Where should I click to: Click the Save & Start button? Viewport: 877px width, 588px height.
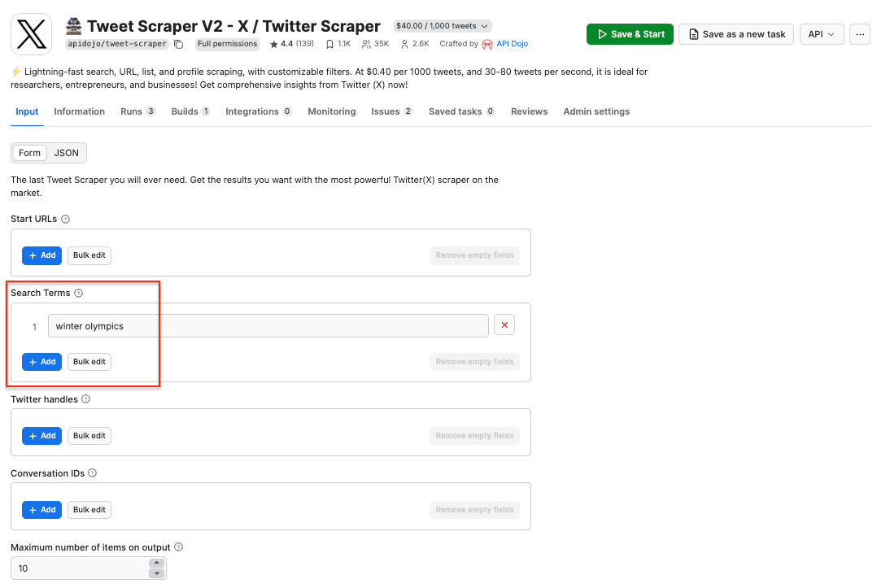click(629, 34)
